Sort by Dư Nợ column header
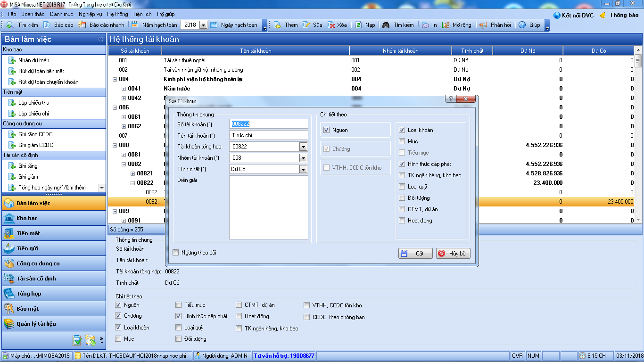 pyautogui.click(x=528, y=51)
